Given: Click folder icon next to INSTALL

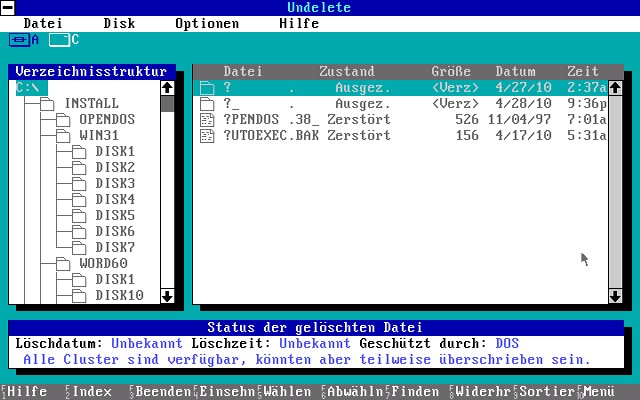Looking at the screenshot, I should [48, 104].
